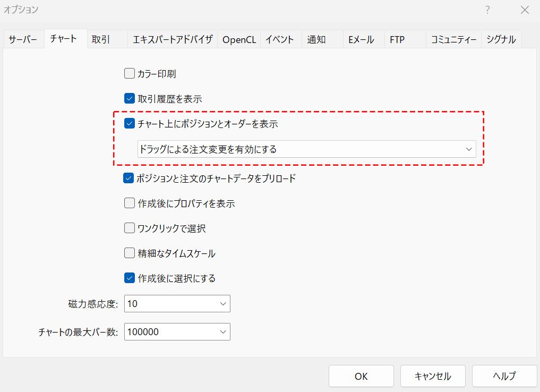Screen dimensions: 540x392
Task: Uncheck ポジションと注文のチャートデータをプリロード
Action: coord(129,178)
